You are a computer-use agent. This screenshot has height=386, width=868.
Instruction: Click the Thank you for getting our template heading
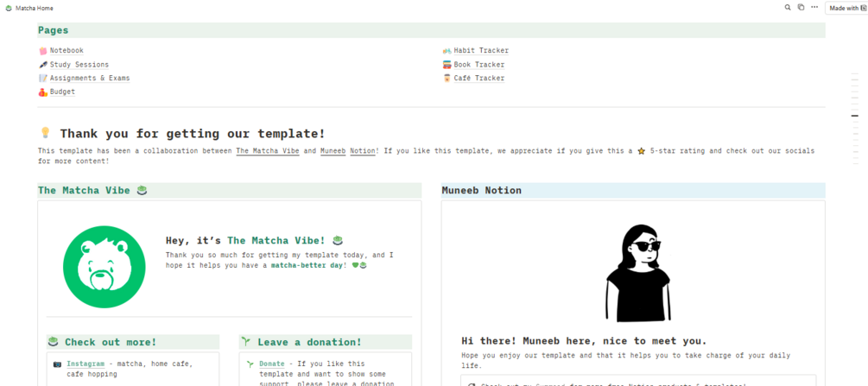pyautogui.click(x=193, y=134)
